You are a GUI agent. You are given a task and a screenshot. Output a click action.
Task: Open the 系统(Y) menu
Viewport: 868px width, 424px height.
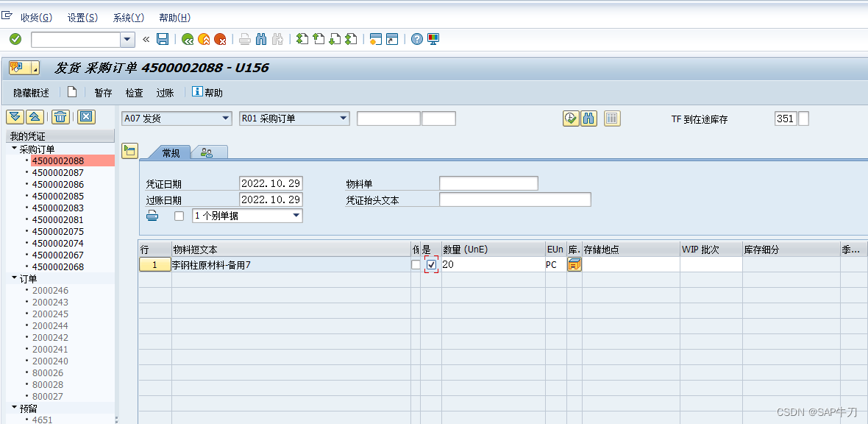click(129, 18)
